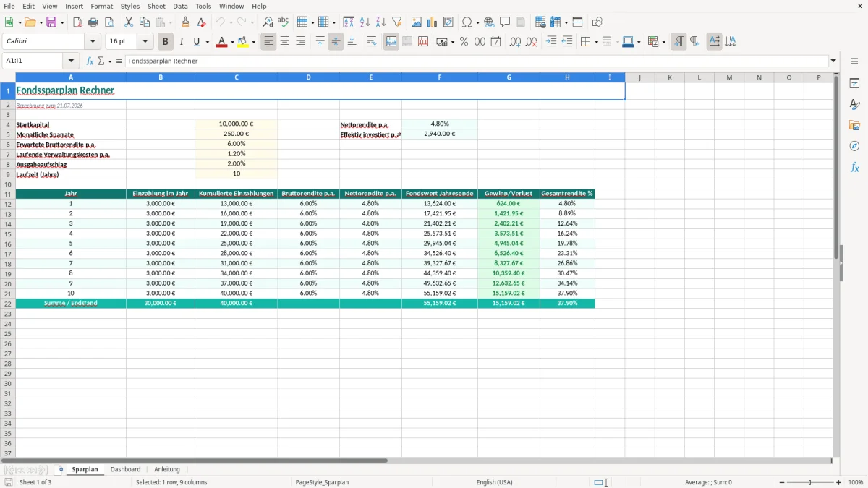868x488 pixels.
Task: Insert a pivot table
Action: [x=448, y=22]
